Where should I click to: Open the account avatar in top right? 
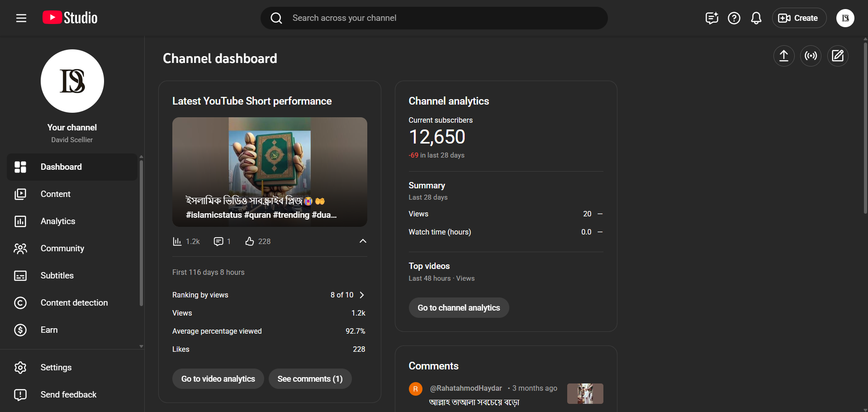(x=845, y=18)
